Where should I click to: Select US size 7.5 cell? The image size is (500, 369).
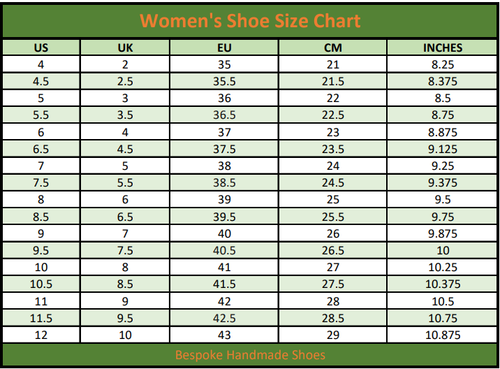41,183
